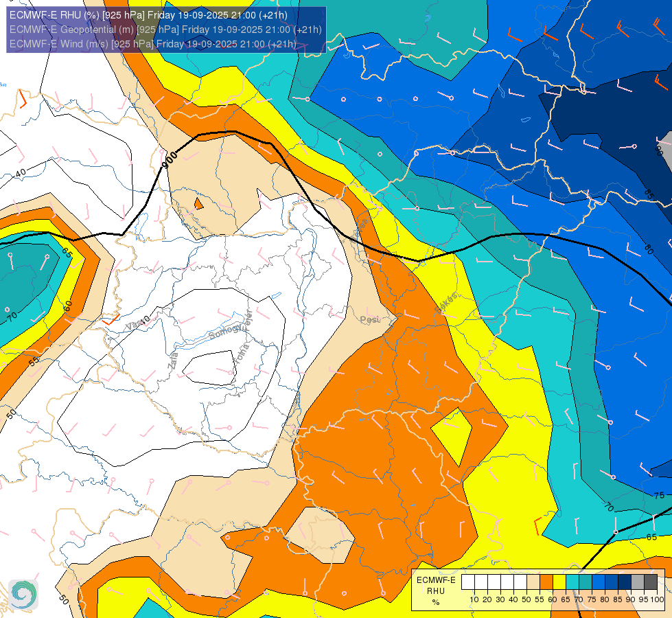
Task: Pick the beige 50–55 legend swatch
Action: 533,582
